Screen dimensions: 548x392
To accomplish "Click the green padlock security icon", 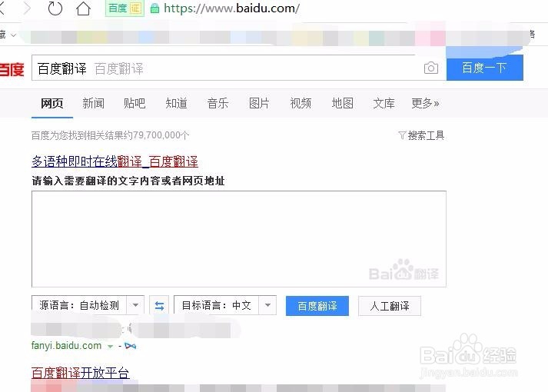I will tap(154, 8).
